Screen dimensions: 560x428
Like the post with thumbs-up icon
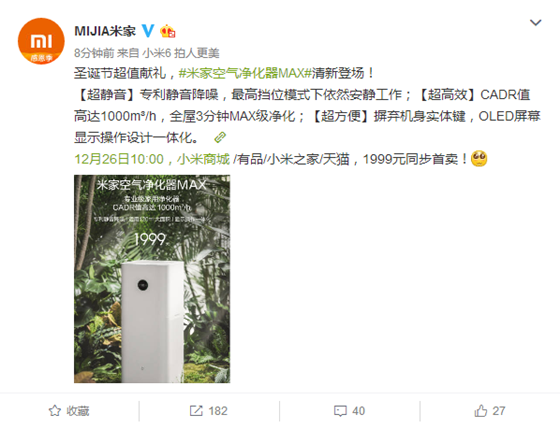(x=481, y=411)
